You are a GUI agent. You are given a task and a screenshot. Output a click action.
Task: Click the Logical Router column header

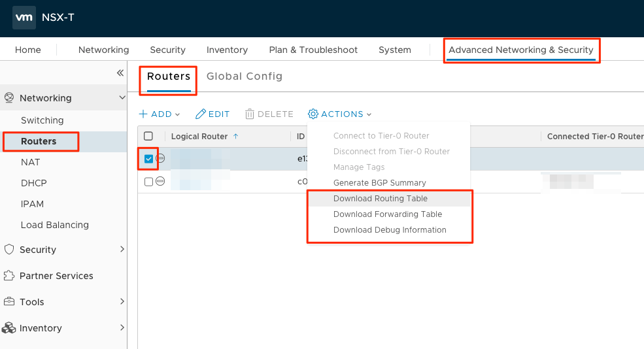point(199,137)
